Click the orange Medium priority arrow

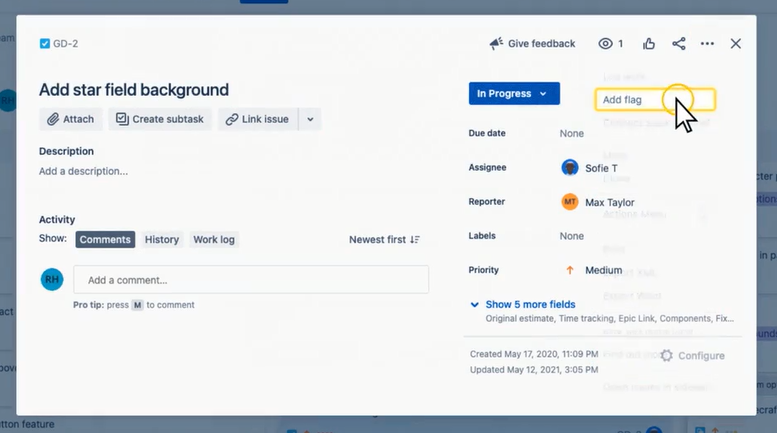click(x=570, y=270)
